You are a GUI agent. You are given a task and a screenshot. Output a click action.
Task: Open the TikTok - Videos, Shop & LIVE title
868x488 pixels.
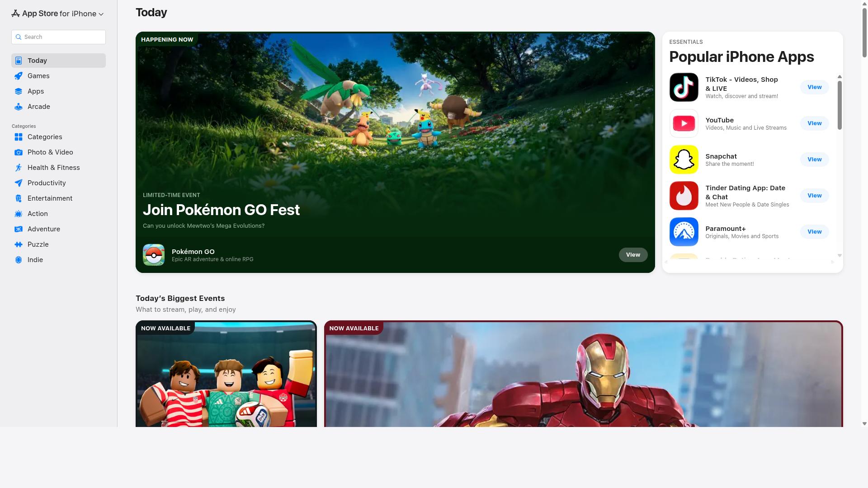click(741, 84)
